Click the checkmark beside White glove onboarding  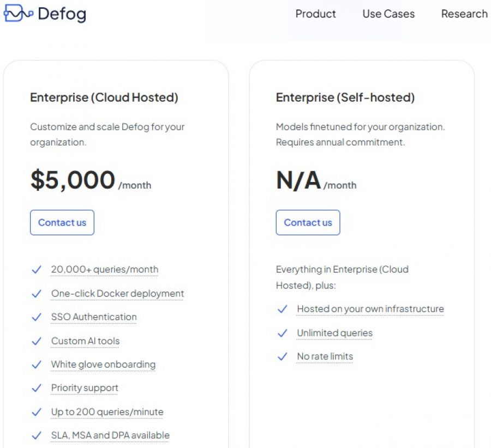[37, 365]
